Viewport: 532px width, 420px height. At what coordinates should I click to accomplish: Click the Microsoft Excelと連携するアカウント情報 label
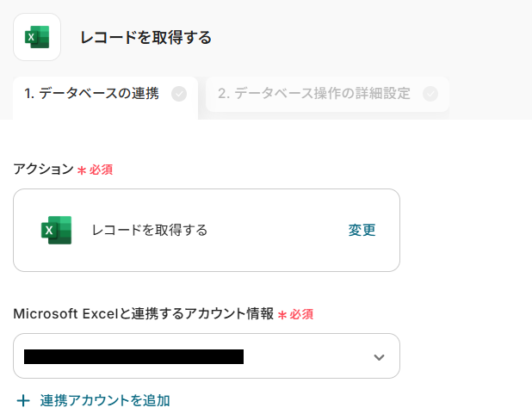pyautogui.click(x=144, y=314)
